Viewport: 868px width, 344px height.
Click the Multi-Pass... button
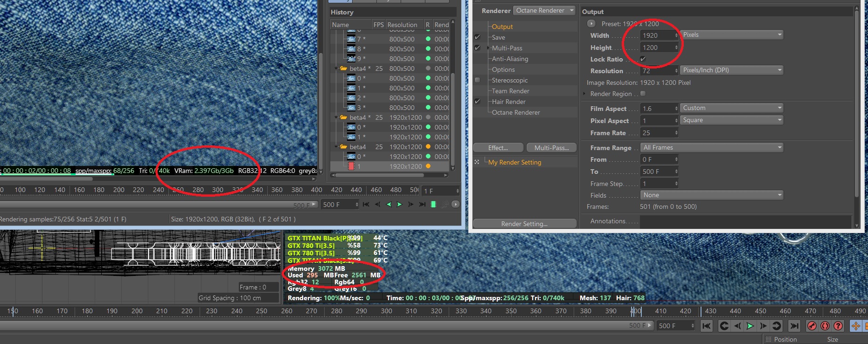coord(552,148)
